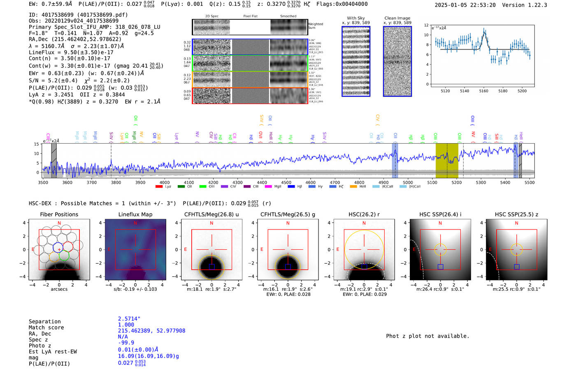Click the red Lyα legend swatch
This screenshot has height=392, width=576.
[159, 187]
